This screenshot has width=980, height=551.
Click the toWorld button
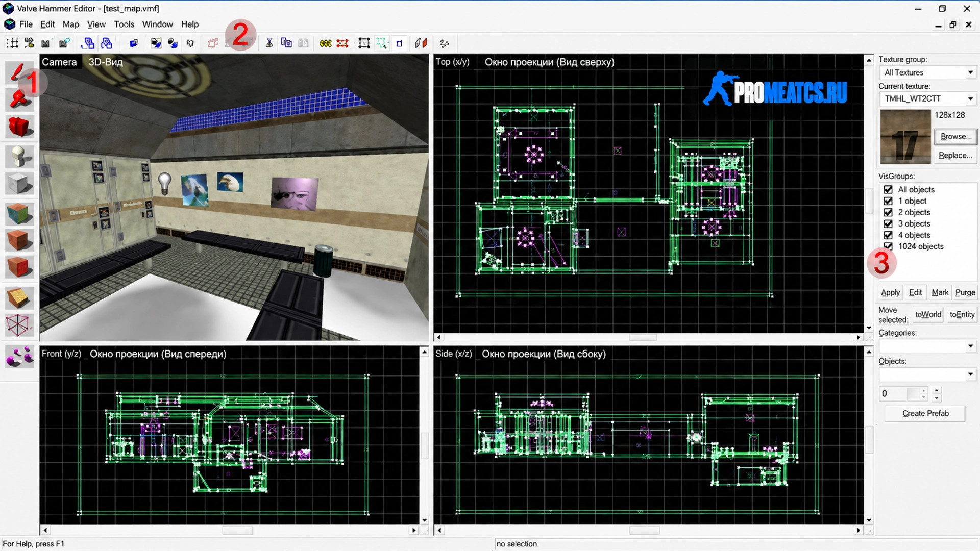click(928, 314)
